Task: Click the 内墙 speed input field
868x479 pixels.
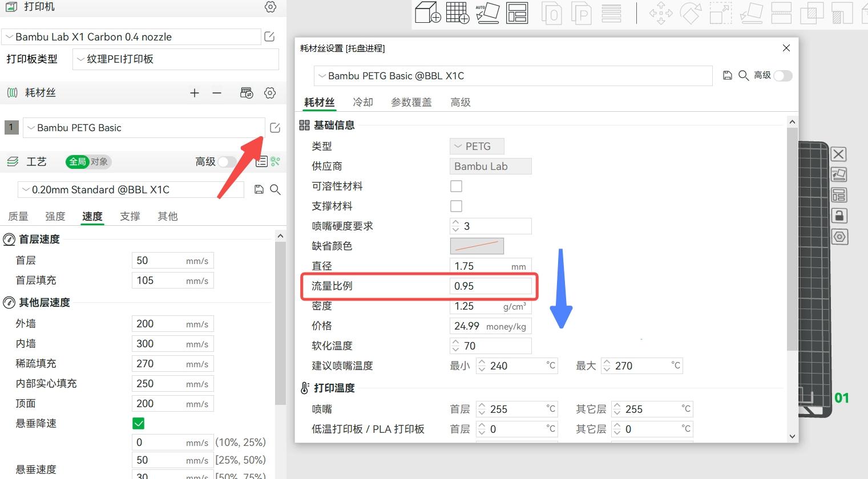Action: [173, 344]
